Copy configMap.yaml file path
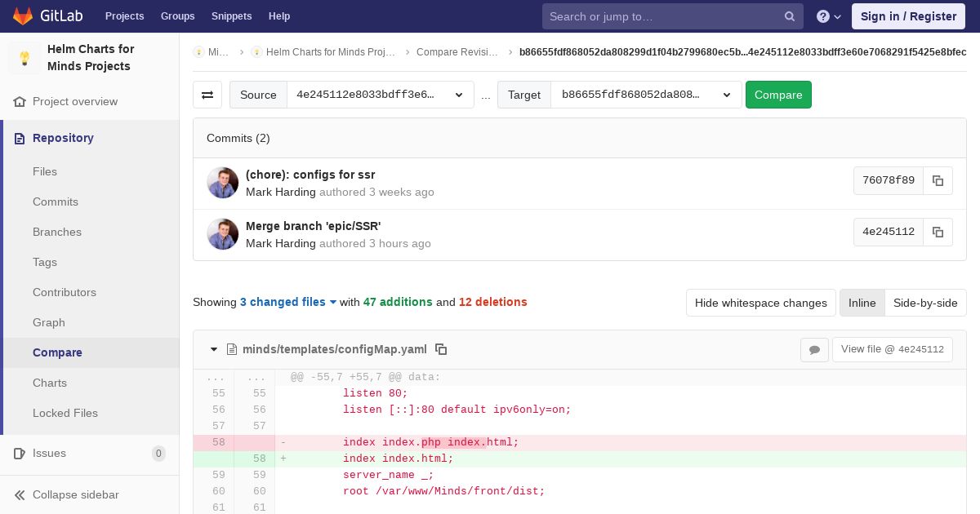The height and width of the screenshot is (514, 980). point(441,349)
